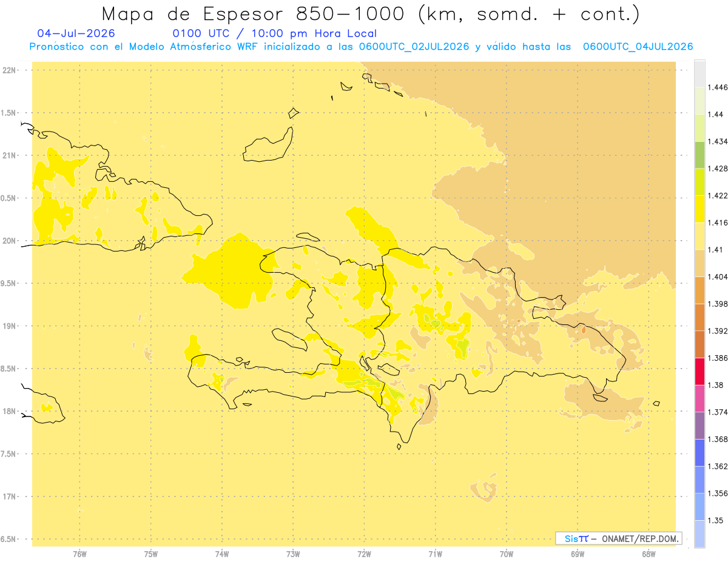Viewport: 728px width, 562px height.
Task: Select the bright yellow swatch between 1.416 and 1.422
Action: [699, 209]
